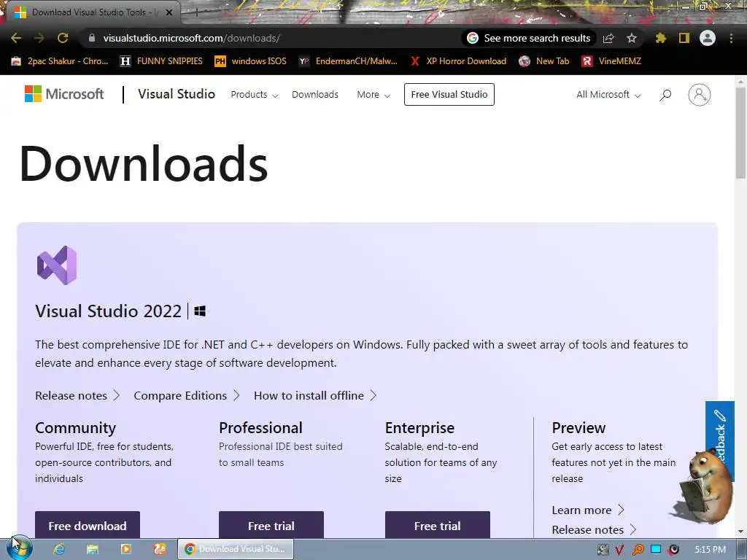Screen dimensions: 747x560
Task: Click the orange magnifier tray icon
Action: [x=638, y=550]
